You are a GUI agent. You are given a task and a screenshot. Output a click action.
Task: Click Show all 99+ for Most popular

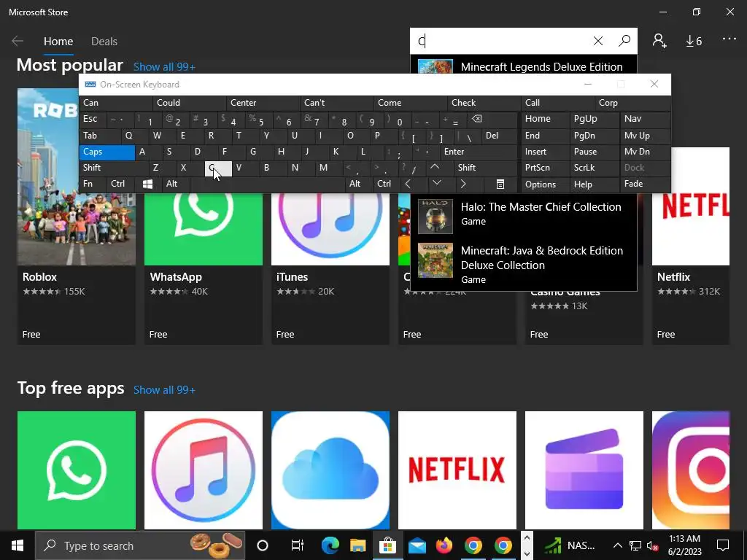click(x=164, y=66)
